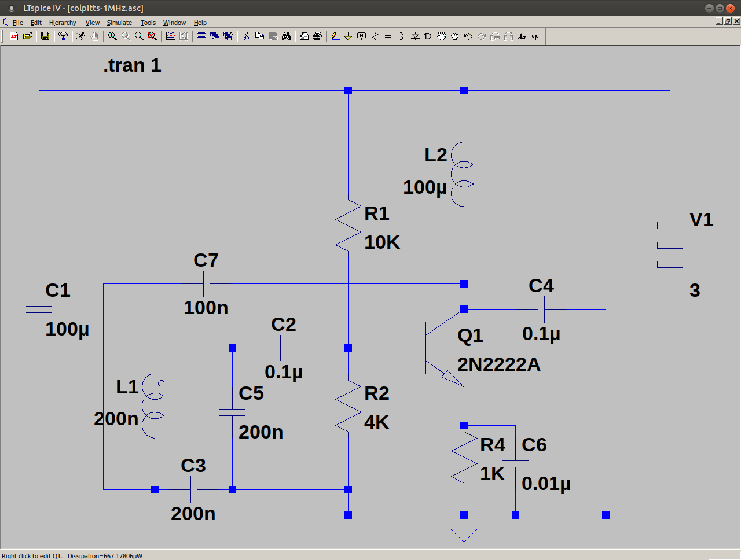Open the Hierarchy menu
The height and width of the screenshot is (560, 741).
coord(63,23)
